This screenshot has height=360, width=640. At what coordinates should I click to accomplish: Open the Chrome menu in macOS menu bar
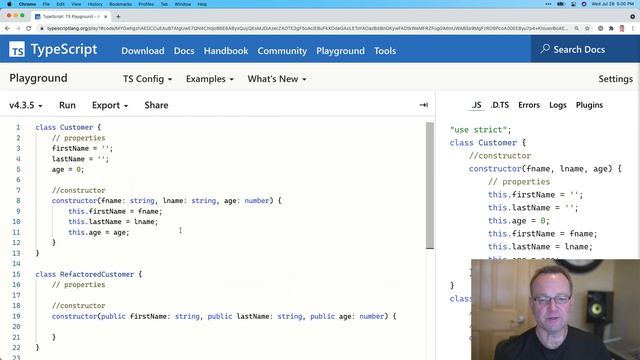(27, 4)
